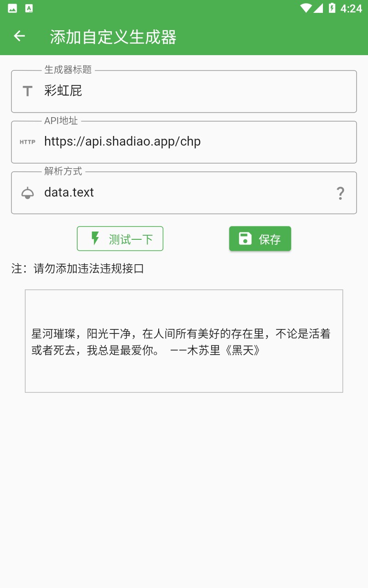Image resolution: width=368 pixels, height=588 pixels.
Task: Tap the back arrow in the green header
Action: tap(19, 36)
